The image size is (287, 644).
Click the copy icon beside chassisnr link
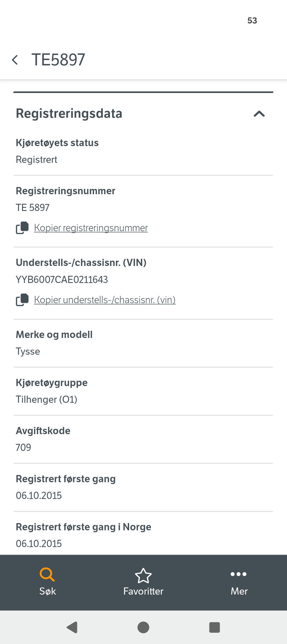click(x=22, y=300)
